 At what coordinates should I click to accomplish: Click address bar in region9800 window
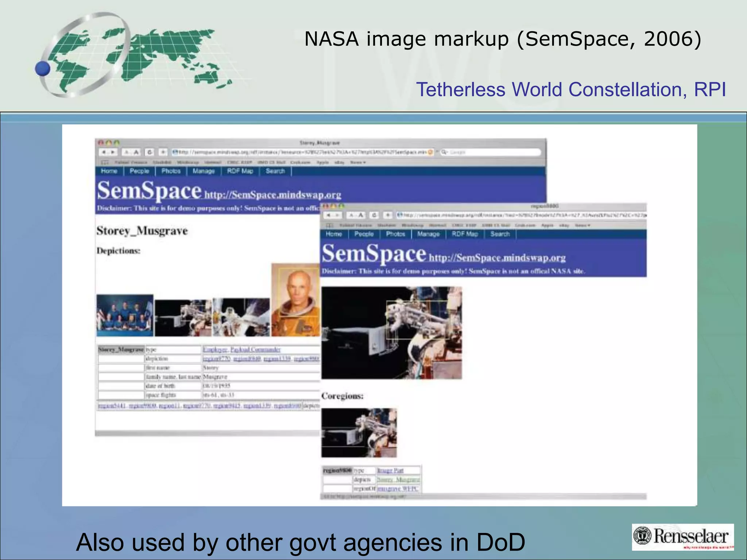click(x=522, y=215)
